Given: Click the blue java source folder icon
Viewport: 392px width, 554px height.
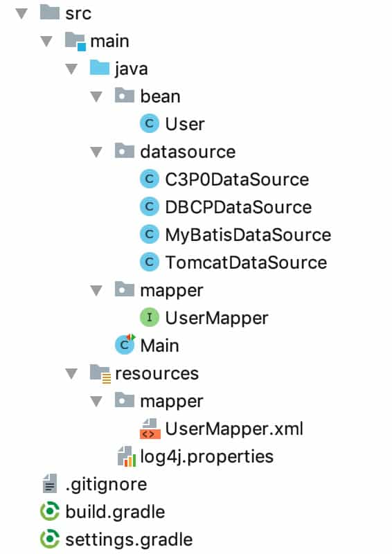Looking at the screenshot, I should pos(100,68).
